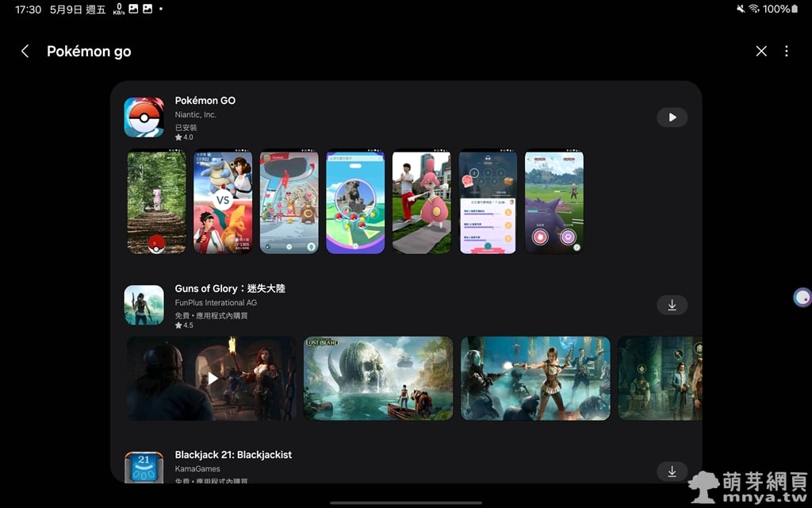The height and width of the screenshot is (508, 812).
Task: Launch Pokémon GO with the play button
Action: pyautogui.click(x=672, y=117)
